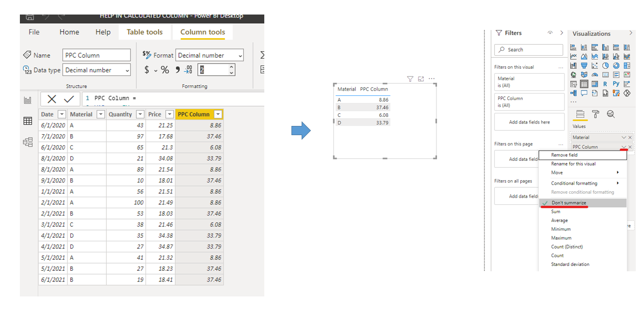Select the gauge visualization
The image size is (644, 310).
[x=595, y=75]
